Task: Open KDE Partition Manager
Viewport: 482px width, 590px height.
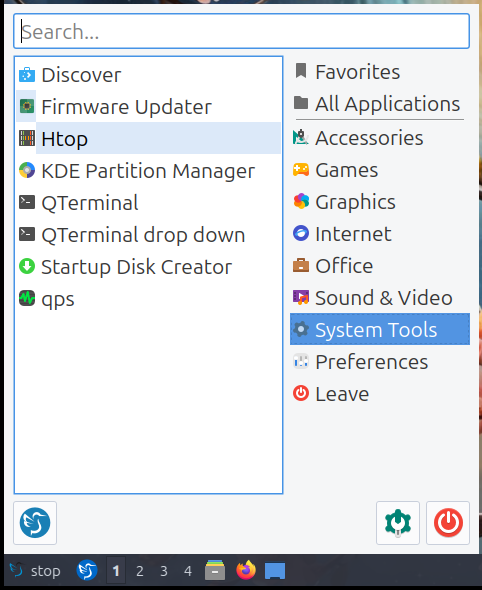Action: [148, 170]
